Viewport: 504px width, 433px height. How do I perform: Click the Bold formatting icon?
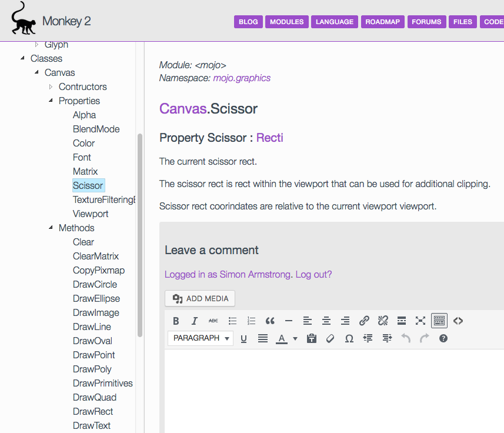pos(176,321)
